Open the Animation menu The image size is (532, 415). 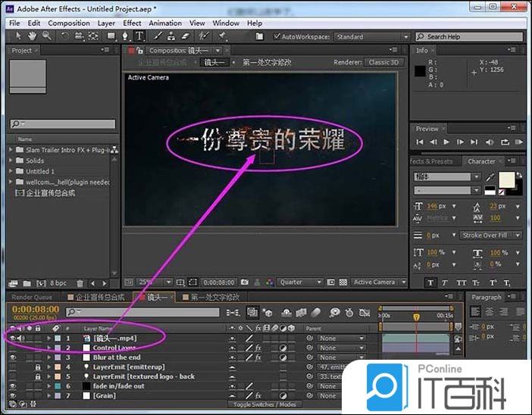pos(164,23)
